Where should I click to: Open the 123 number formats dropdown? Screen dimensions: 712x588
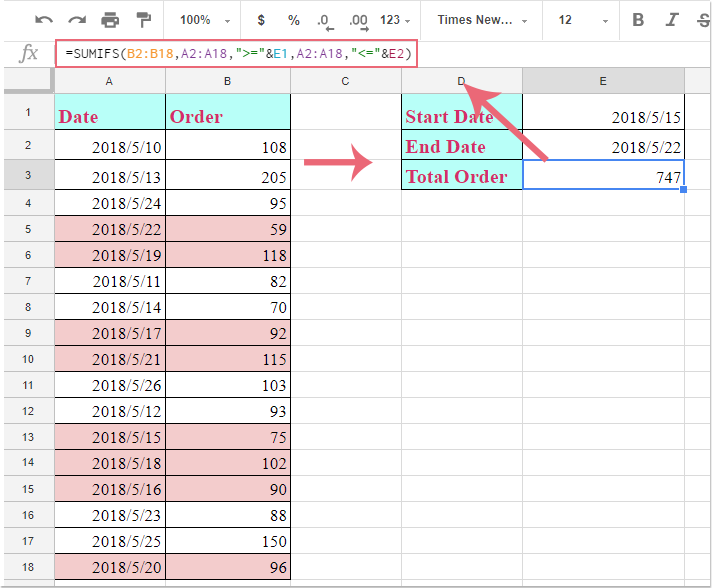click(396, 20)
